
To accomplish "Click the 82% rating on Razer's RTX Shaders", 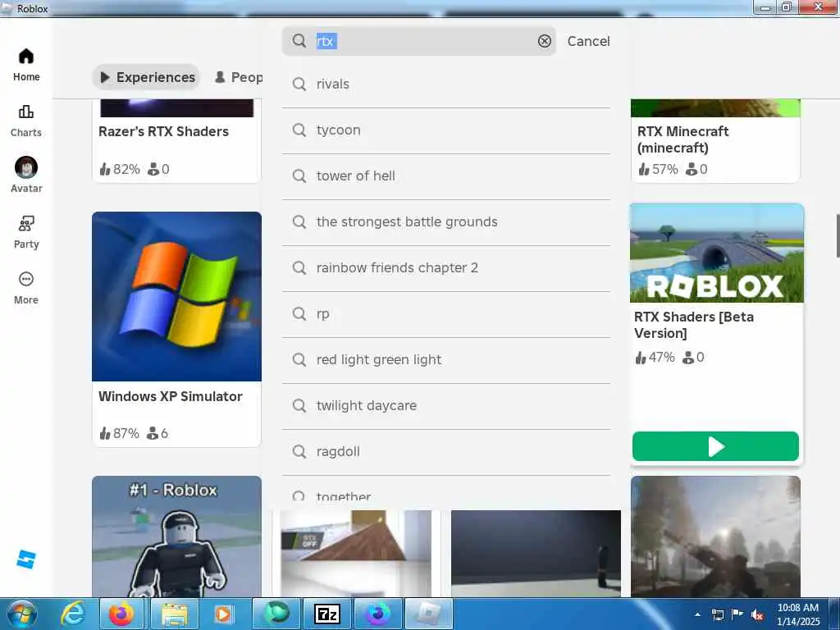I will pos(120,169).
